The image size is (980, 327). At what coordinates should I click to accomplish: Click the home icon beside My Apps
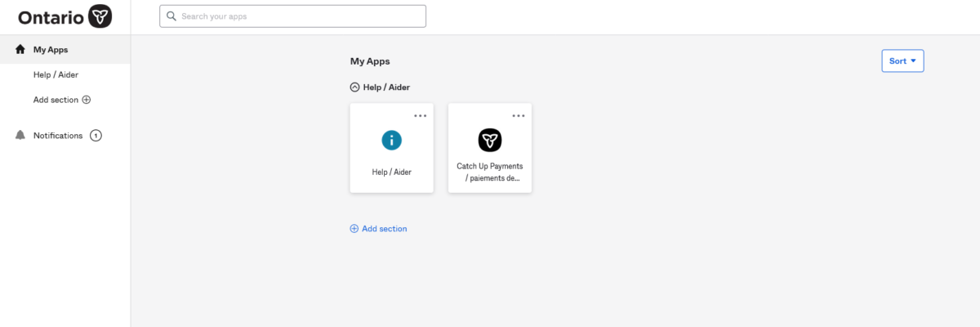click(20, 50)
